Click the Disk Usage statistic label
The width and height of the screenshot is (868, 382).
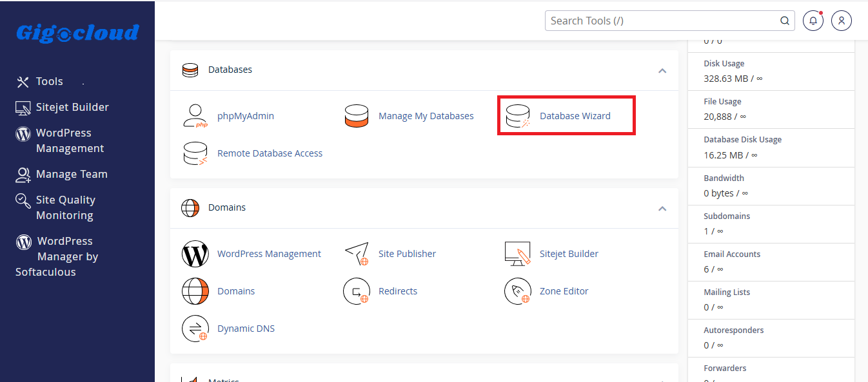(724, 64)
